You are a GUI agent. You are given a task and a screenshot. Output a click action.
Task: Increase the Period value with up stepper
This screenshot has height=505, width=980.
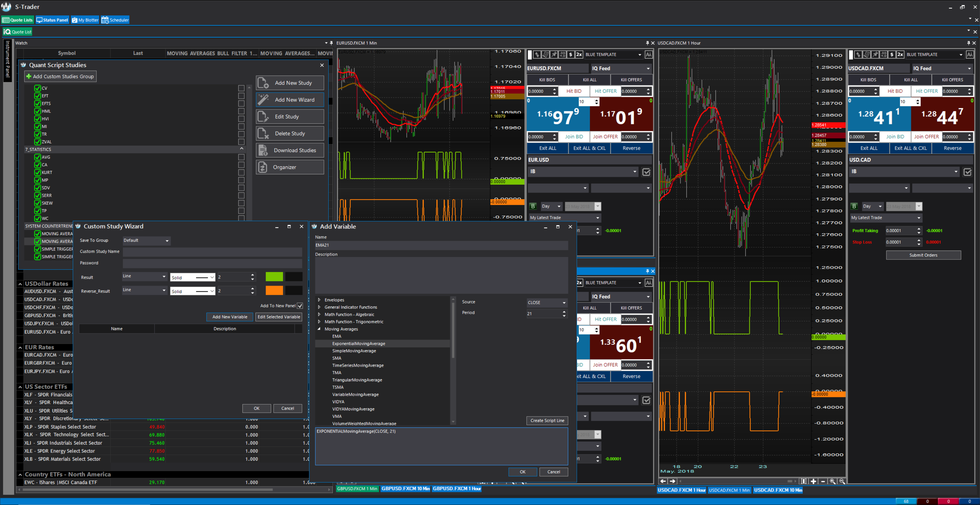click(x=564, y=311)
